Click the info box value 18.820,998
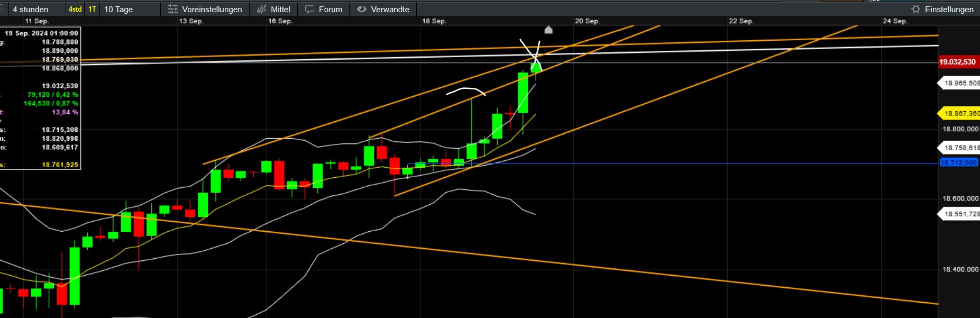980x318 pixels. [60, 139]
